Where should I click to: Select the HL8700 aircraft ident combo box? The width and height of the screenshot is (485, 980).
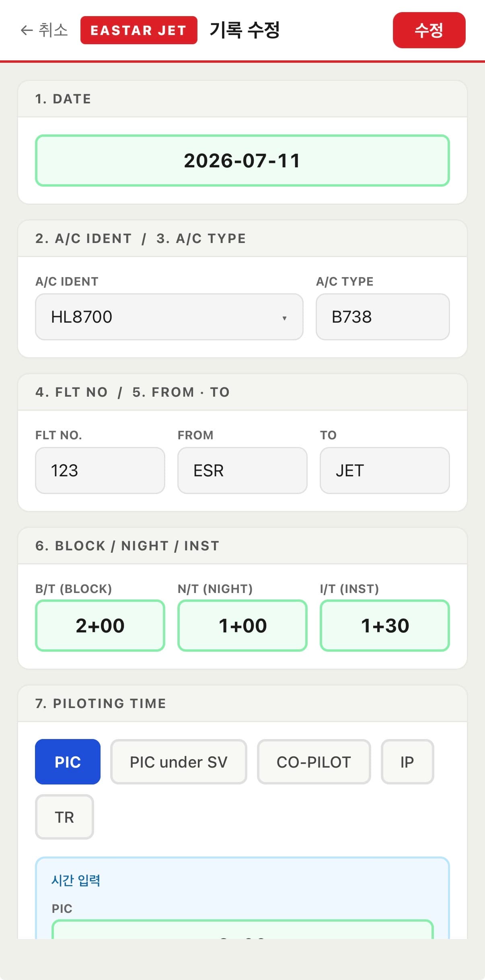click(169, 317)
